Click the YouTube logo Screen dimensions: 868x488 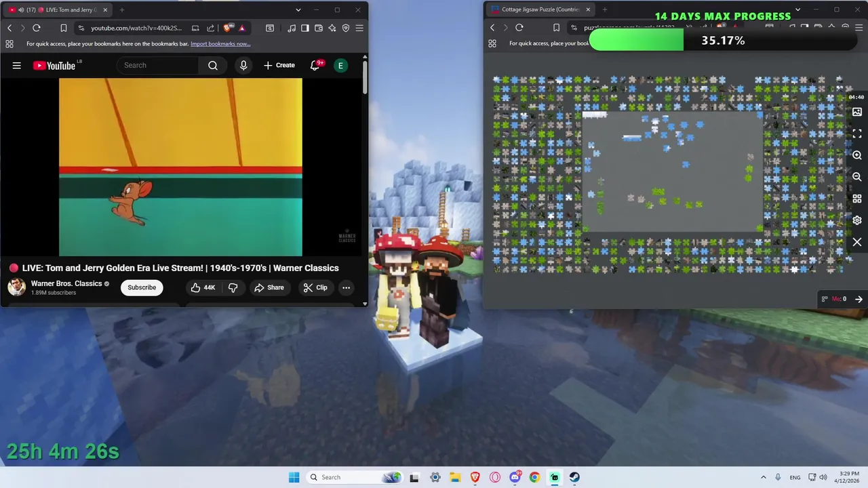[x=54, y=65]
